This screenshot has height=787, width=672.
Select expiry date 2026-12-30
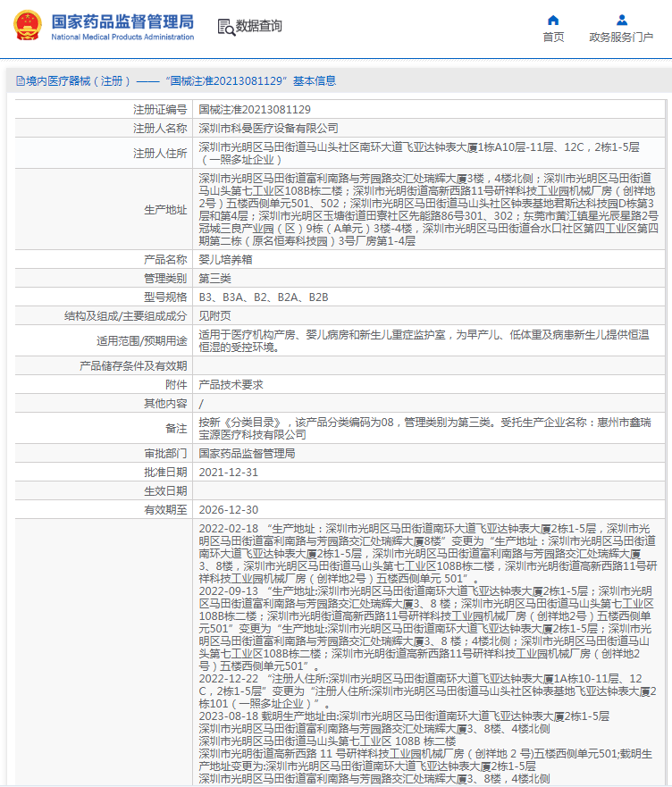pyautogui.click(x=229, y=510)
